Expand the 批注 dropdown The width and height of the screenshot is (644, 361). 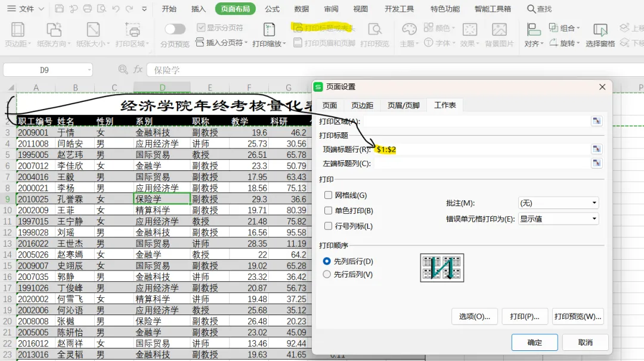pyautogui.click(x=558, y=203)
